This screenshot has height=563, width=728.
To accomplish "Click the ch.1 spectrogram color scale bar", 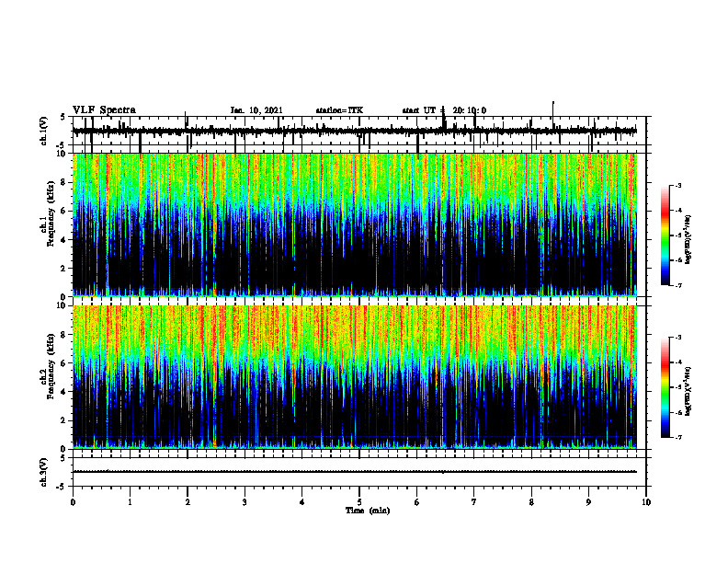I will [x=665, y=236].
